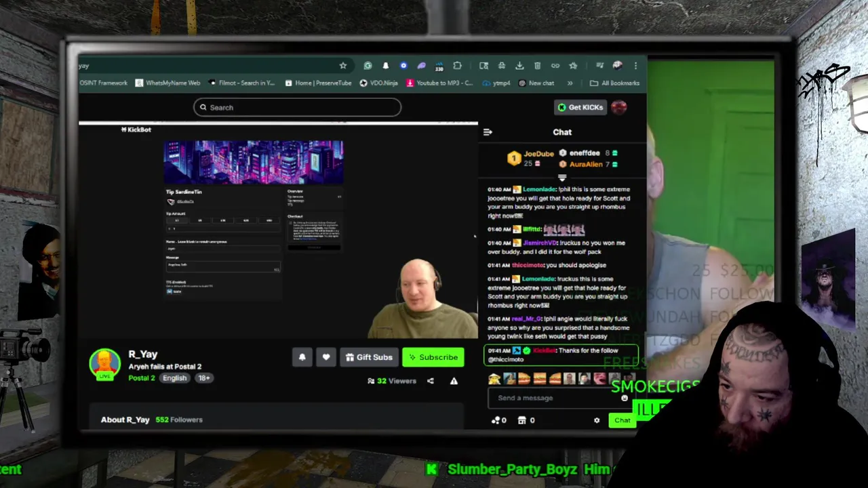
Task: Open the Youtube to MP3 bookmark
Action: point(439,83)
